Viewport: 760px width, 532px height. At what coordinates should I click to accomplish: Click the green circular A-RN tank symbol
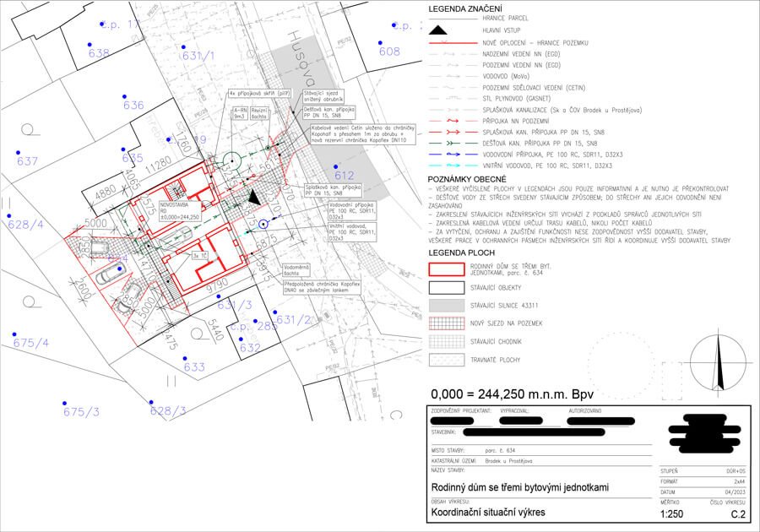click(x=233, y=160)
